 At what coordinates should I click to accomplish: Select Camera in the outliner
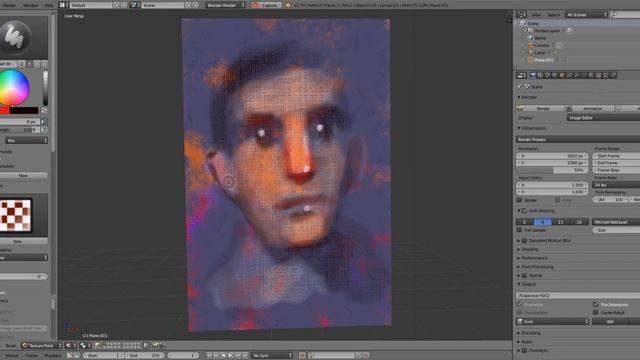[542, 45]
